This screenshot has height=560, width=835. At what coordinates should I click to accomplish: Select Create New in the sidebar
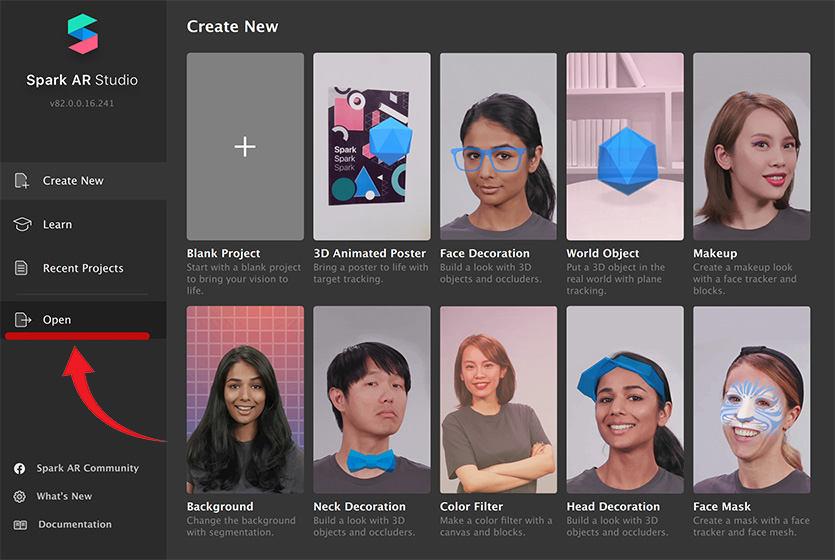pyautogui.click(x=83, y=181)
